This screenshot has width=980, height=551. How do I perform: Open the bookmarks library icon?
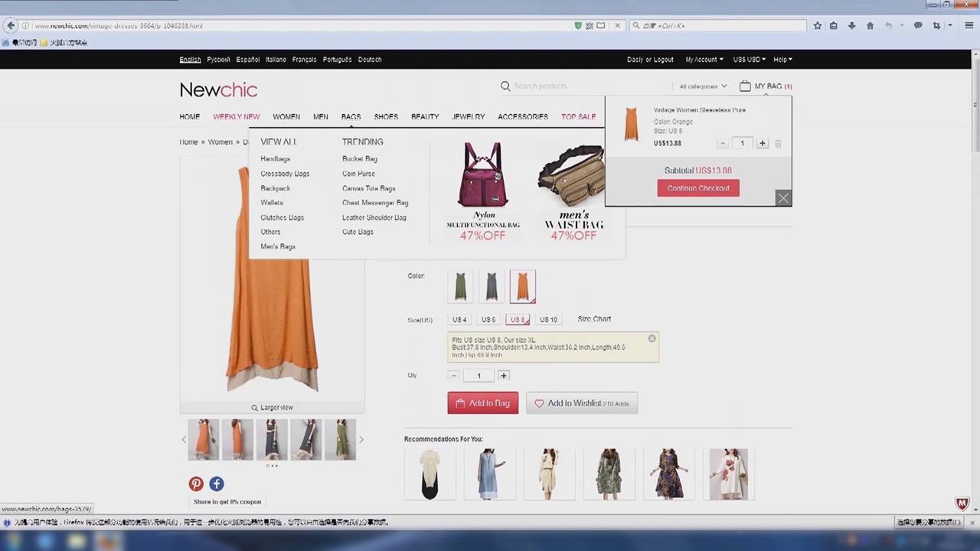click(834, 25)
